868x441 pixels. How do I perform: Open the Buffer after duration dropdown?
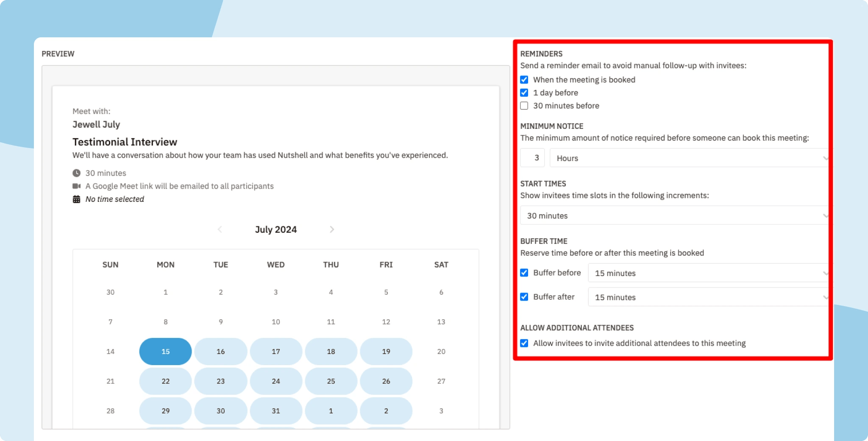point(708,297)
